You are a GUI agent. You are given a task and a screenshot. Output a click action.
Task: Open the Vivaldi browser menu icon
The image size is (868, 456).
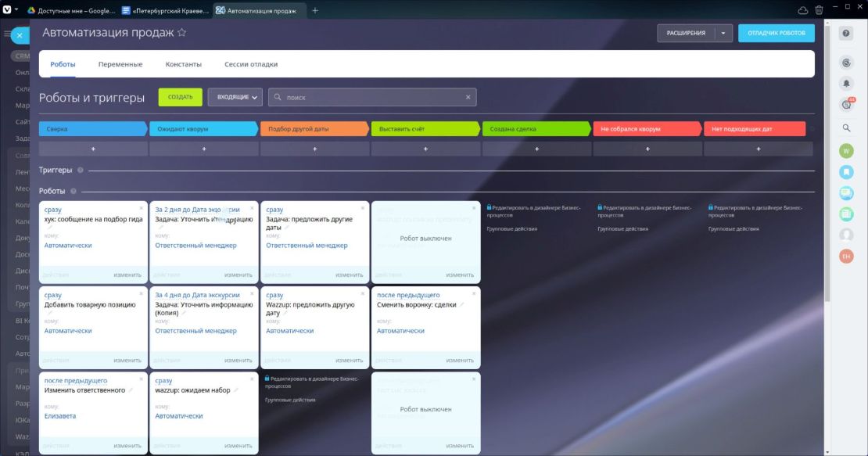coord(6,10)
